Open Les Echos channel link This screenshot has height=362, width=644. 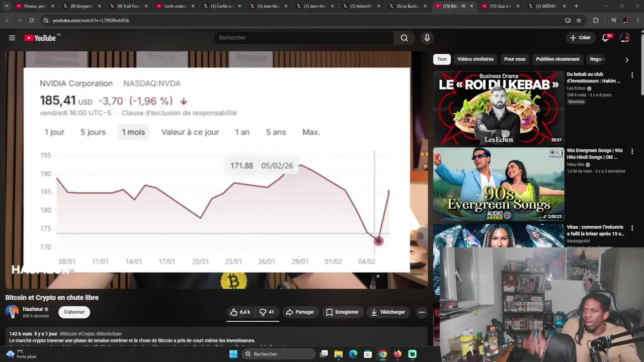(576, 88)
